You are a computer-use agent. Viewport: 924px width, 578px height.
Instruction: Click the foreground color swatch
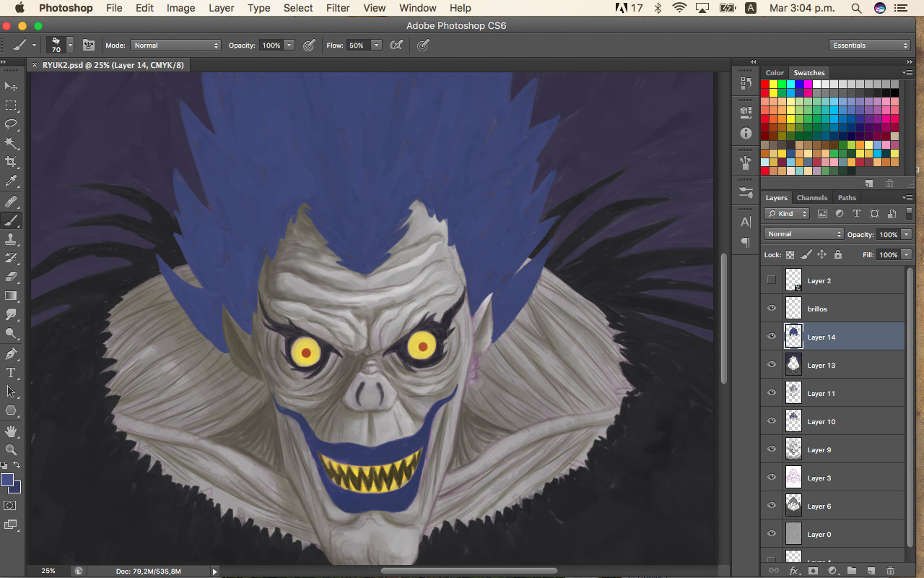7,480
